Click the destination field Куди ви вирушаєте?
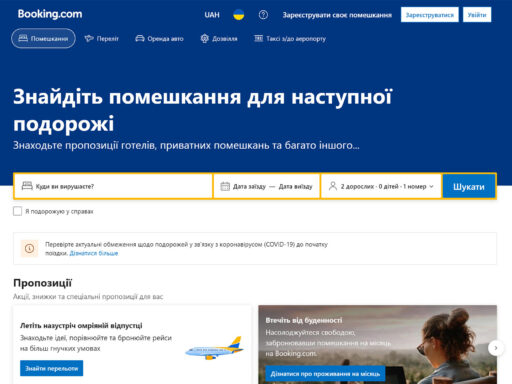This screenshot has height=384, width=512. pos(113,186)
